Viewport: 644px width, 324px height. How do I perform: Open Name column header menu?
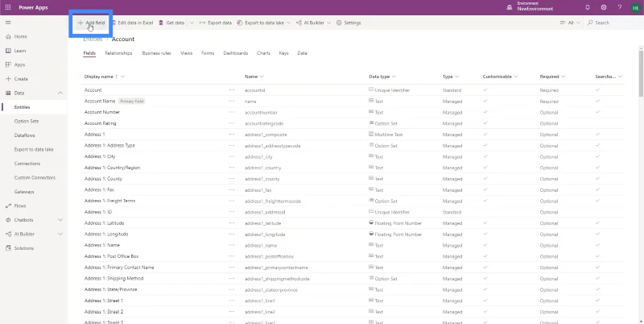pos(254,77)
